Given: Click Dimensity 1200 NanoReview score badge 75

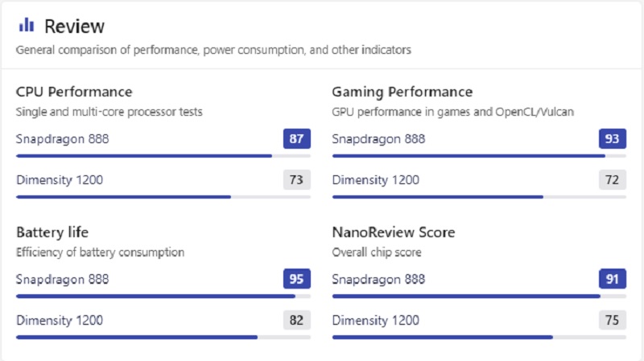Looking at the screenshot, I should pos(613,321).
